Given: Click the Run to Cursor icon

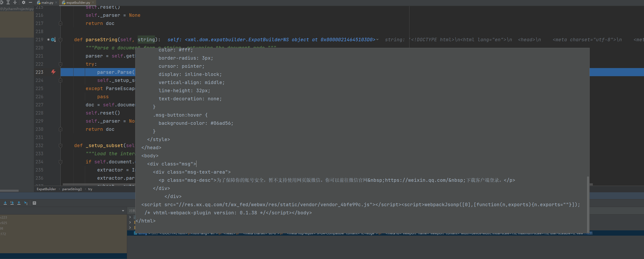Looking at the screenshot, I should 26,203.
